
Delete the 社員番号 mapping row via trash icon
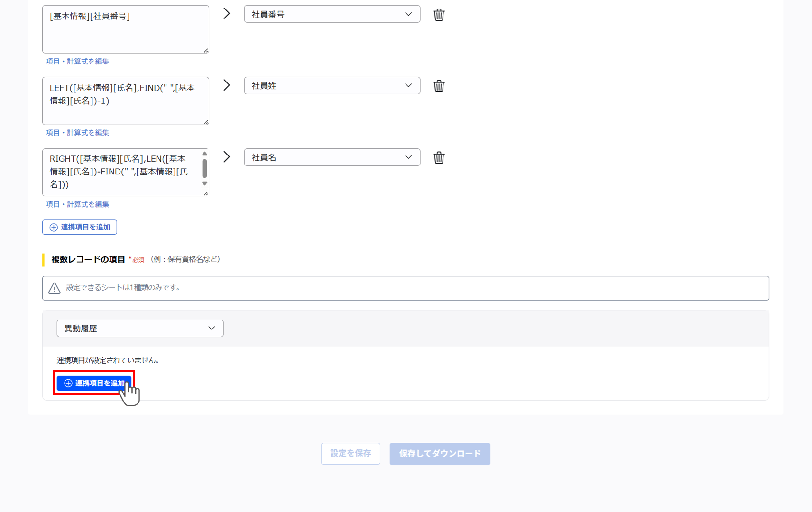pyautogui.click(x=439, y=14)
